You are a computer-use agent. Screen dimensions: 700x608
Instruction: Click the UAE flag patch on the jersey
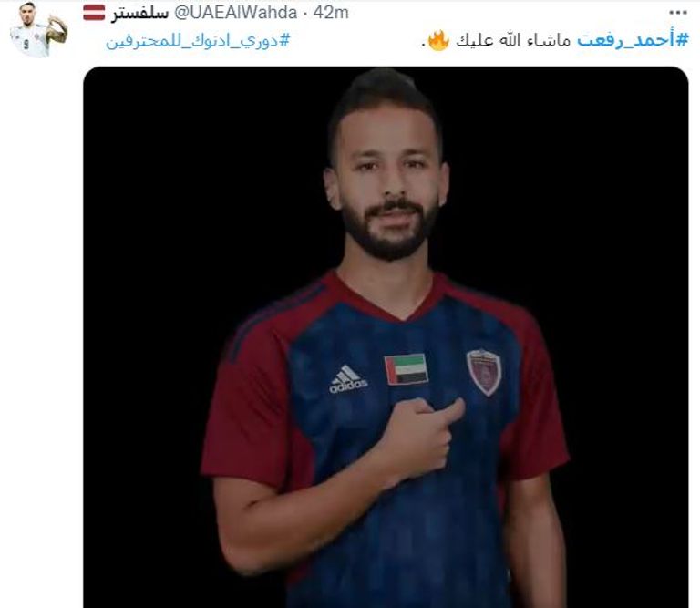(x=406, y=369)
